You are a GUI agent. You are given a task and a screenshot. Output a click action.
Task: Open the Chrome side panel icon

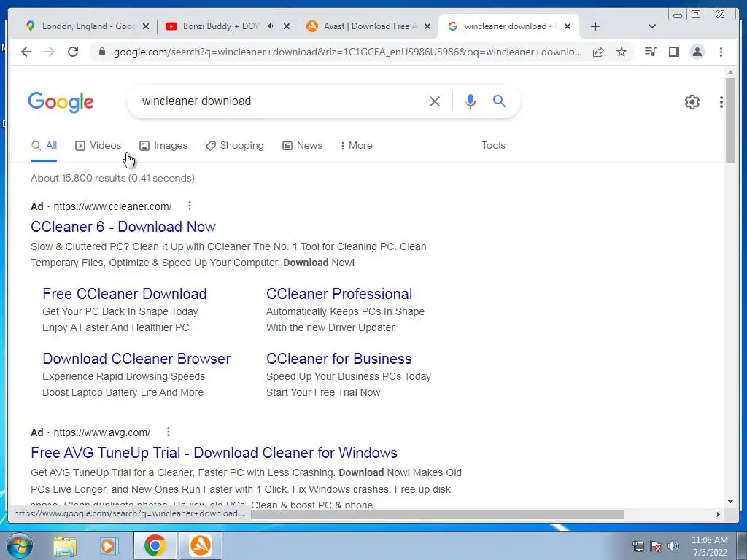[673, 52]
